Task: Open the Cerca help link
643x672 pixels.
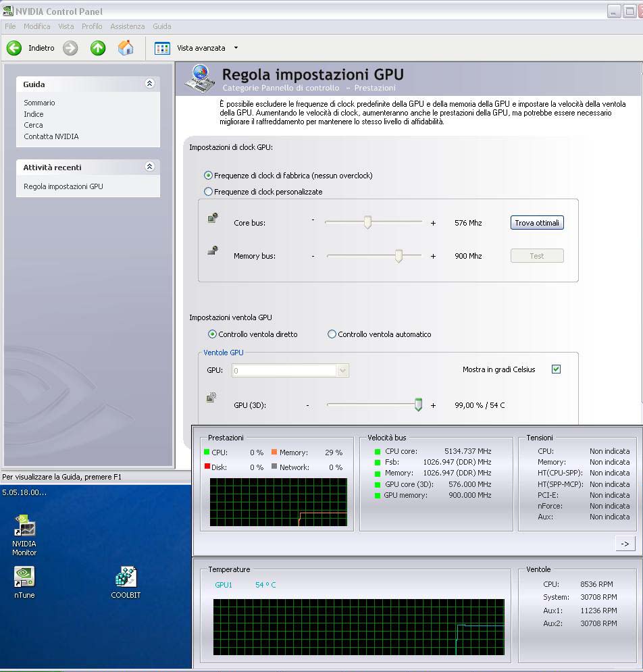Action: pyautogui.click(x=33, y=125)
